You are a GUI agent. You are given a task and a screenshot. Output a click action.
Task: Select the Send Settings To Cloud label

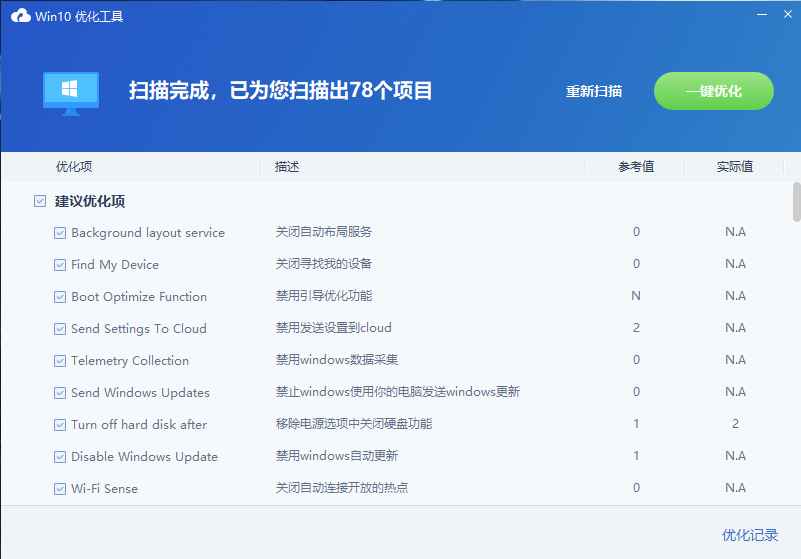coord(139,329)
